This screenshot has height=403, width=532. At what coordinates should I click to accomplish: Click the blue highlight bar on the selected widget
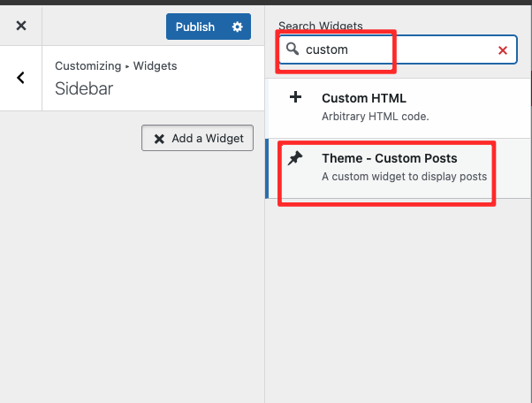tap(267, 168)
